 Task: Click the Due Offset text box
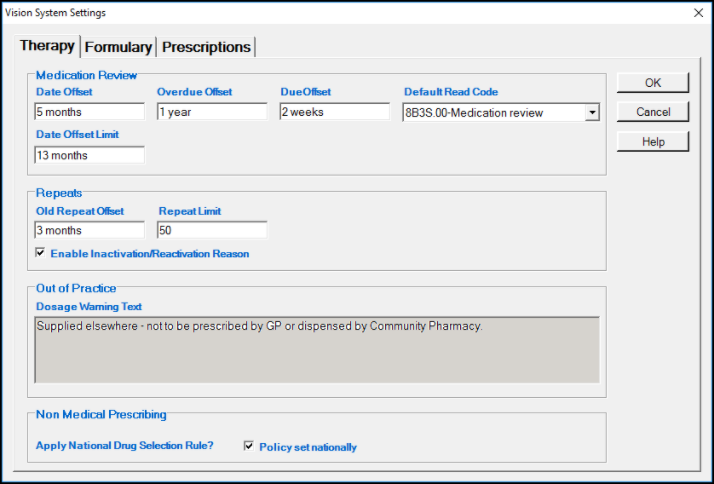334,112
